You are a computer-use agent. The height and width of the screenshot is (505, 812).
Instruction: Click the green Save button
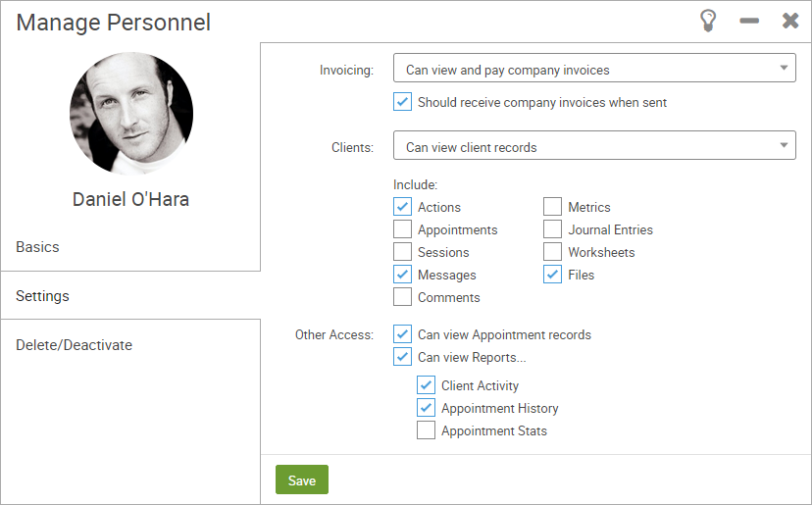[302, 480]
